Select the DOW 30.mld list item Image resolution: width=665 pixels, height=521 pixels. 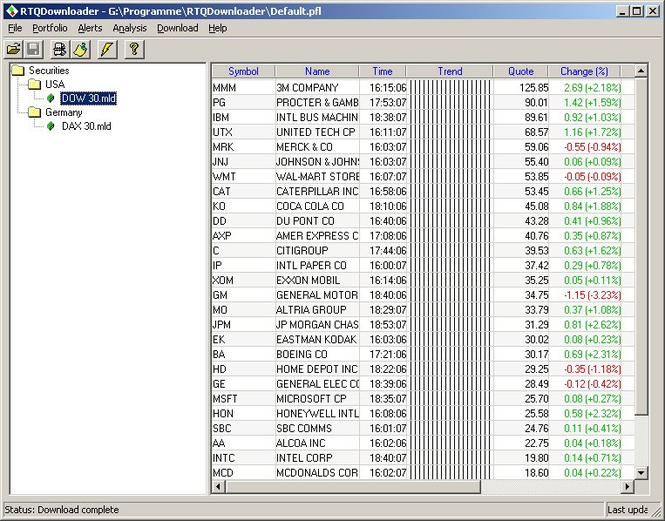pos(88,98)
